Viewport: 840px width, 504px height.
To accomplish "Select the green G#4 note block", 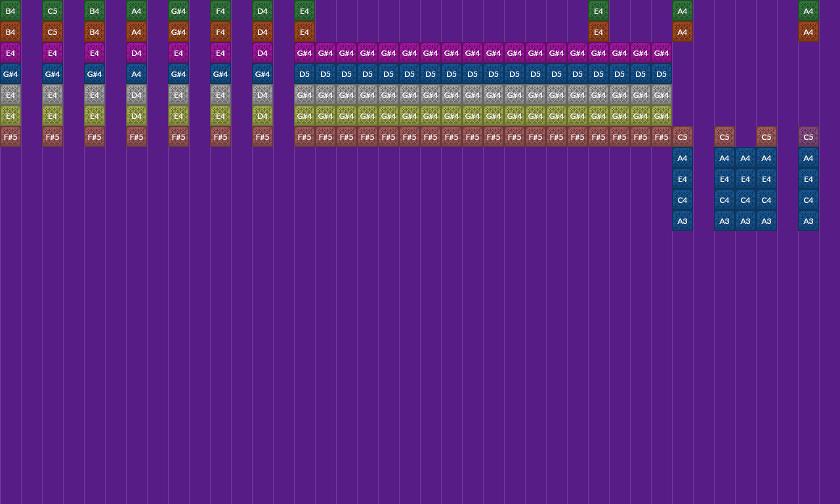I will (178, 10).
